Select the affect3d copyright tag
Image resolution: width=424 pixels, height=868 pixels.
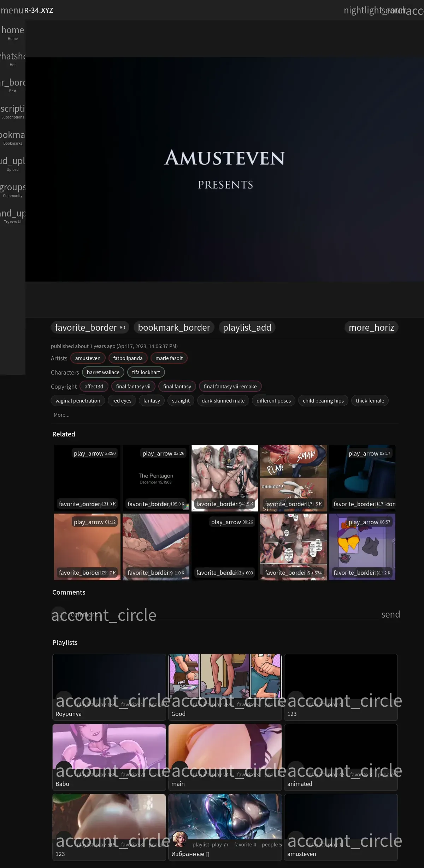[x=94, y=387]
